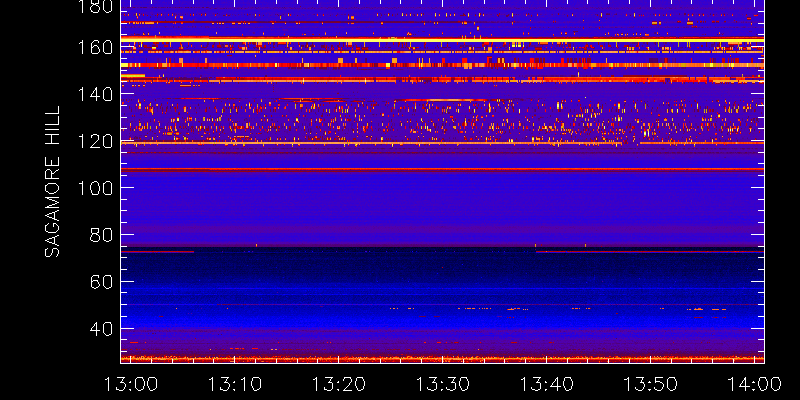Click the 13:50 time axis label
This screenshot has height=400, width=800.
651,384
